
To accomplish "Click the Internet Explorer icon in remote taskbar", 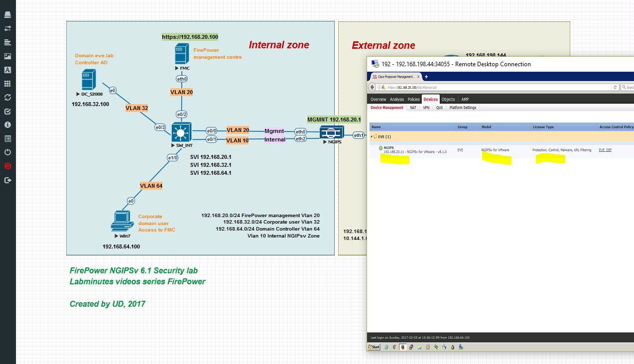I will (x=385, y=347).
